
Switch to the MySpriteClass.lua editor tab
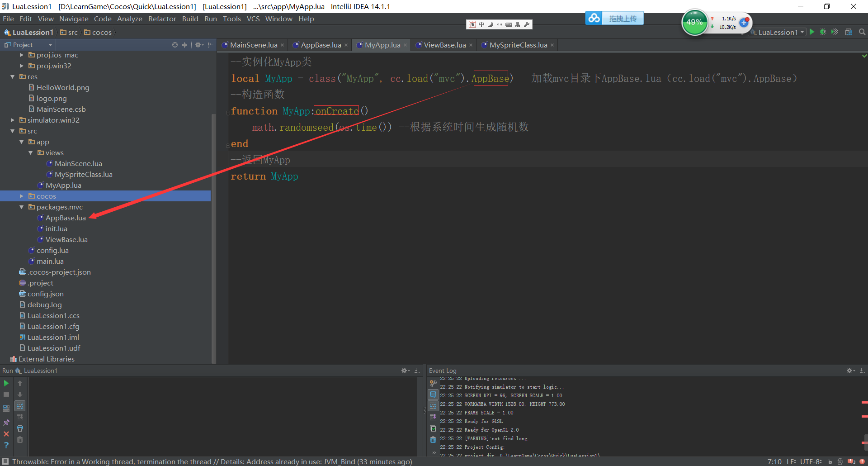[x=518, y=45]
